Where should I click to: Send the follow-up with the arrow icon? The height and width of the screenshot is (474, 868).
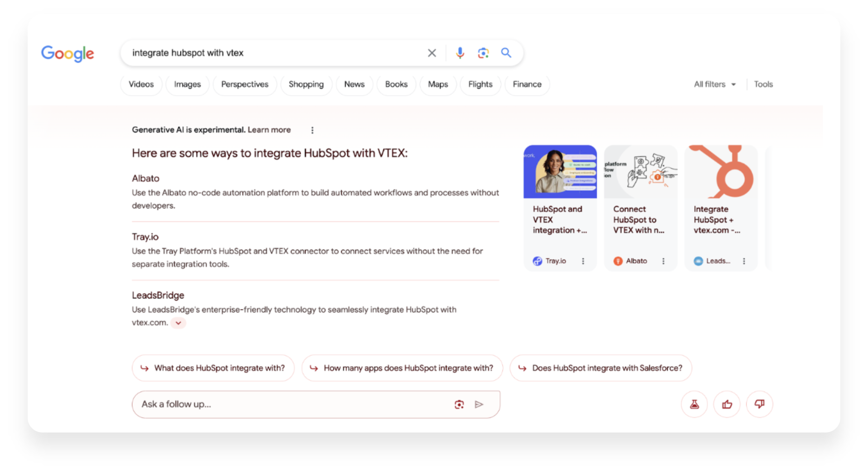[479, 404]
